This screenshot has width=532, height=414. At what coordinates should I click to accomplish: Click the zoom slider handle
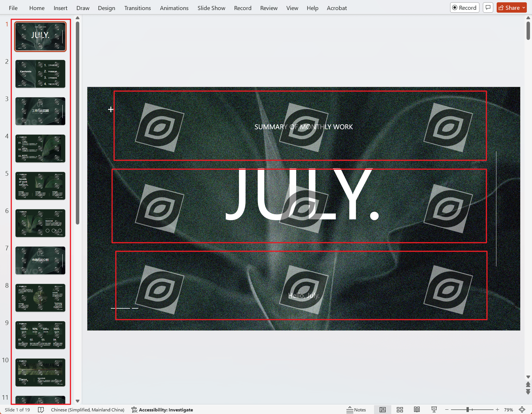468,410
